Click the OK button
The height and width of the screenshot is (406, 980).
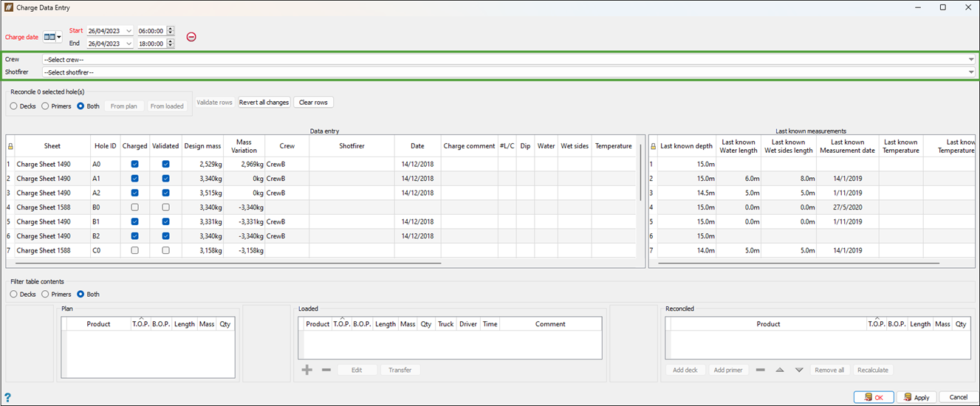tap(874, 397)
